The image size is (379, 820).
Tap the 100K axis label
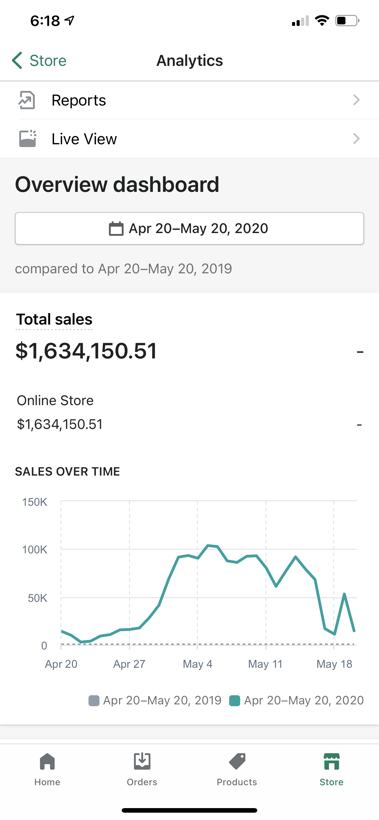(x=35, y=550)
